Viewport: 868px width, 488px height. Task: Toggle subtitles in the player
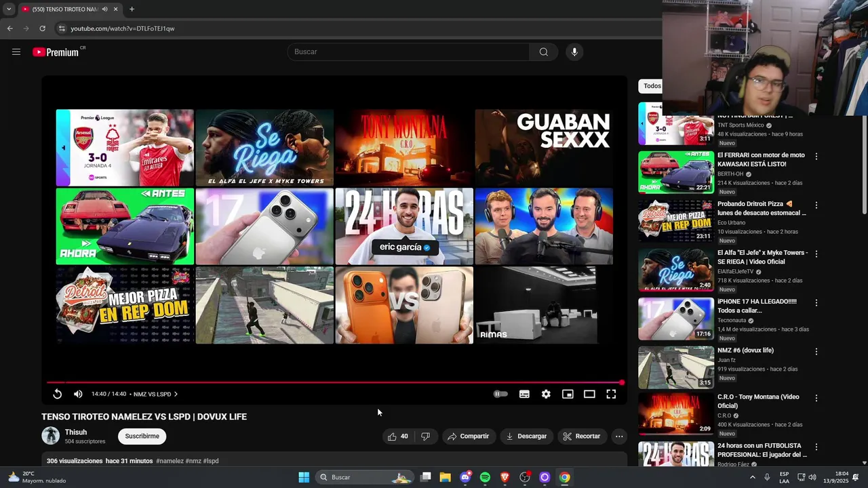(524, 394)
